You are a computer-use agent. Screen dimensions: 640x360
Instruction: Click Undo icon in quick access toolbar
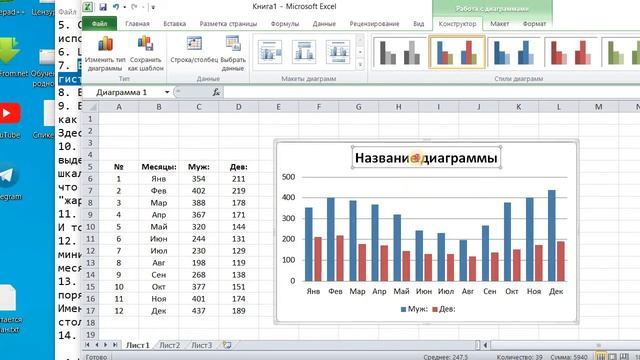click(116, 7)
